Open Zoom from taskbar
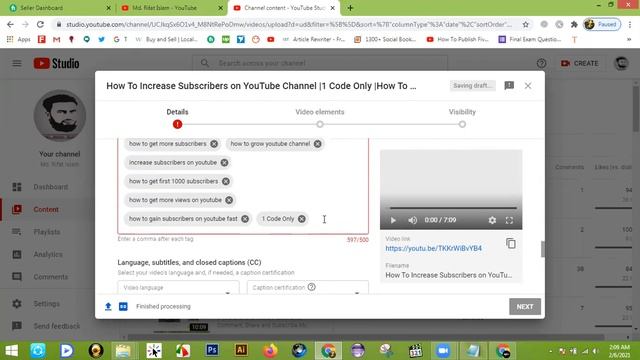Viewport: 640px width, 360px height. coord(443,351)
